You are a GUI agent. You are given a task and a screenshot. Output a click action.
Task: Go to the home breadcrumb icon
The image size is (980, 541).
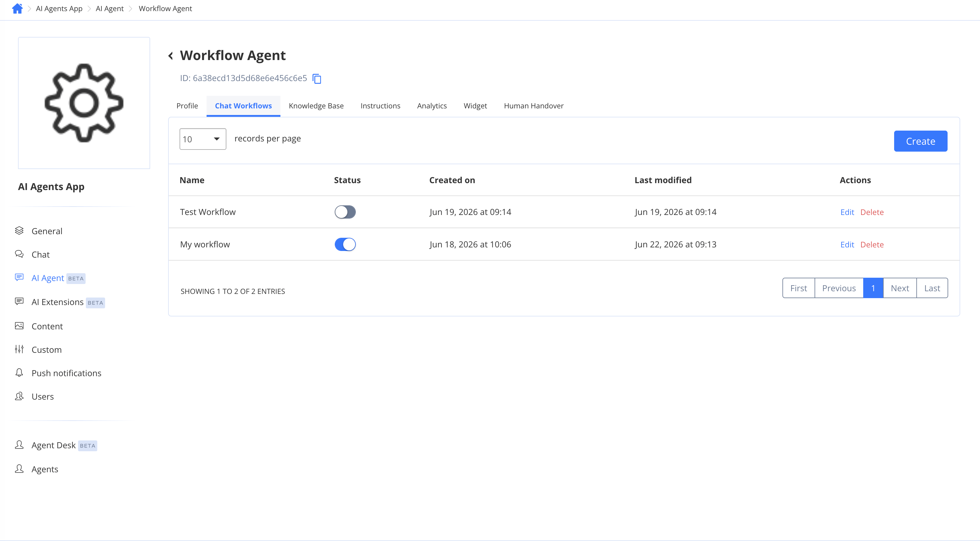17,8
